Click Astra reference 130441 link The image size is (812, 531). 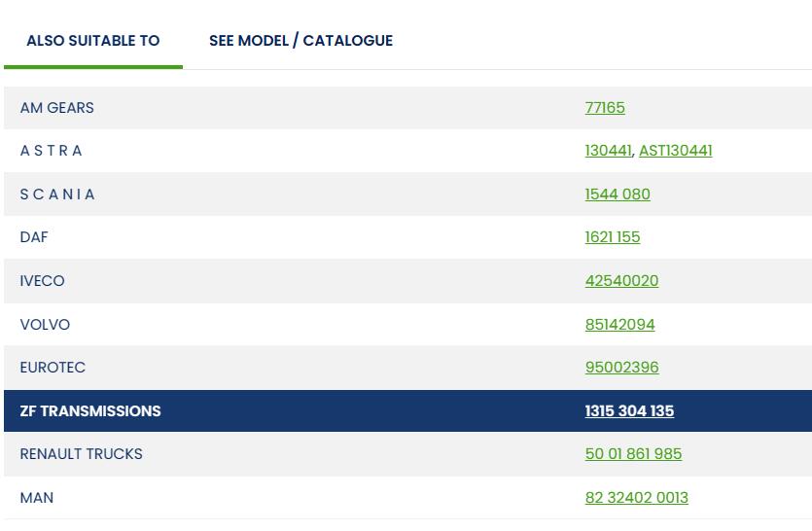608,151
